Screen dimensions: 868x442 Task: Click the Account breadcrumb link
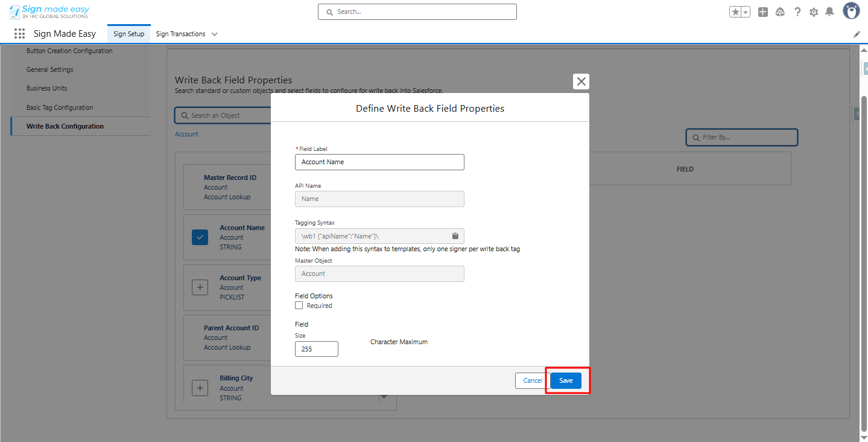click(x=186, y=134)
